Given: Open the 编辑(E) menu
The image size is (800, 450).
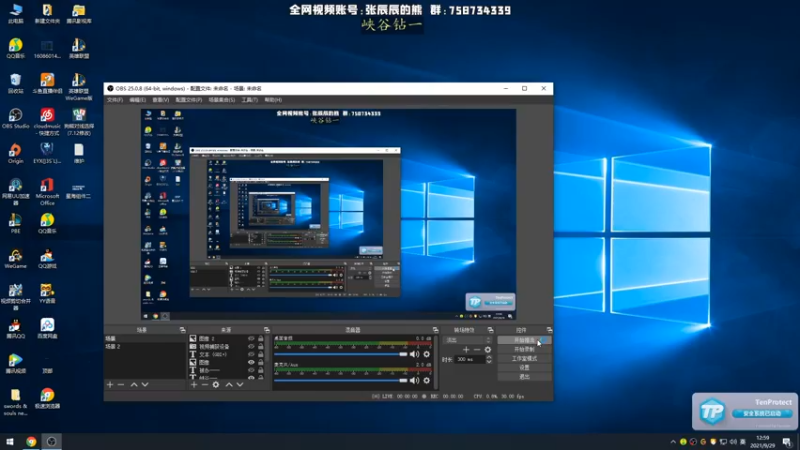Looking at the screenshot, I should (137, 100).
